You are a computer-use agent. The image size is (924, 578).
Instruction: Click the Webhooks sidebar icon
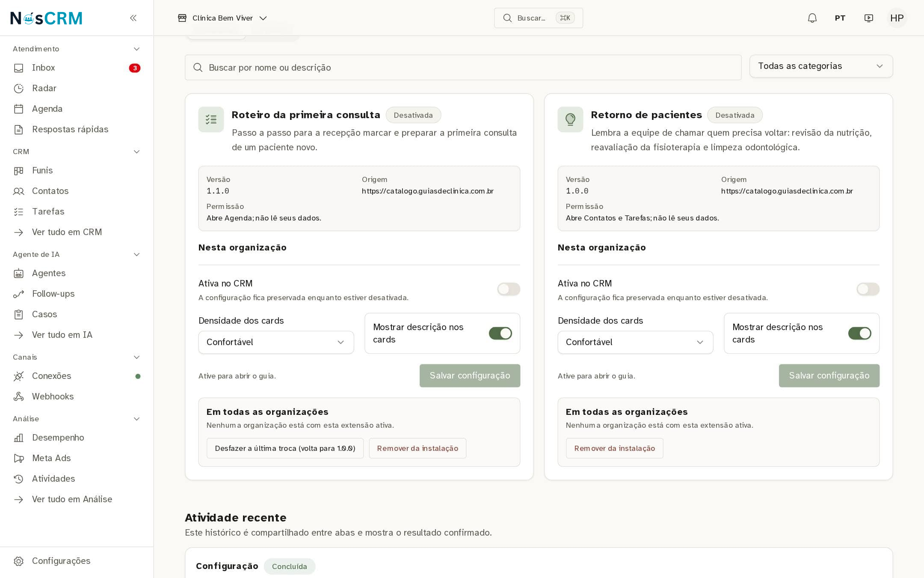[x=18, y=397]
